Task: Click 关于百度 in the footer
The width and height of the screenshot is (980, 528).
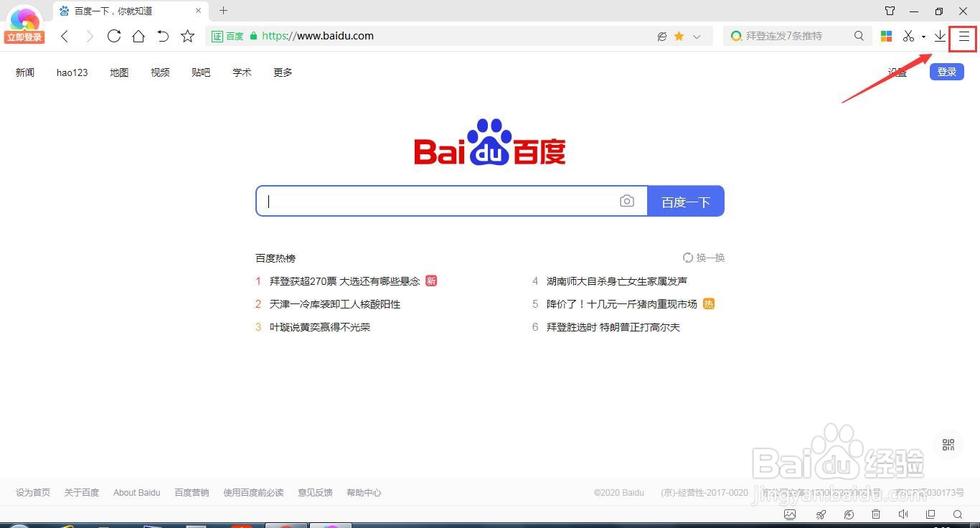Action: coord(82,493)
